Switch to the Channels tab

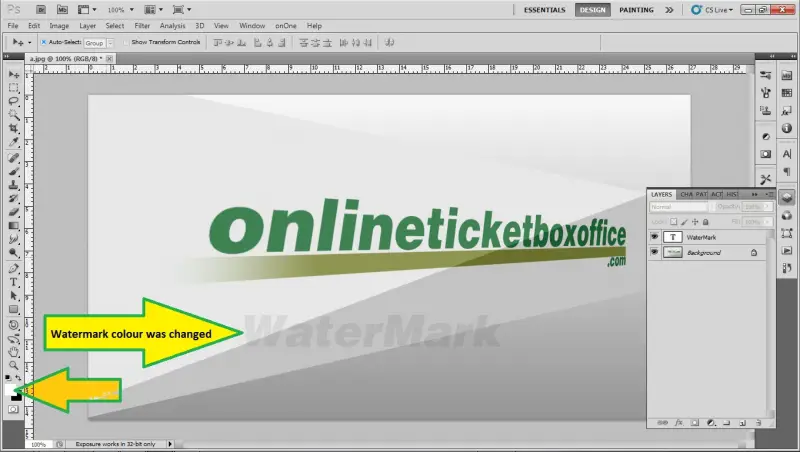point(686,194)
